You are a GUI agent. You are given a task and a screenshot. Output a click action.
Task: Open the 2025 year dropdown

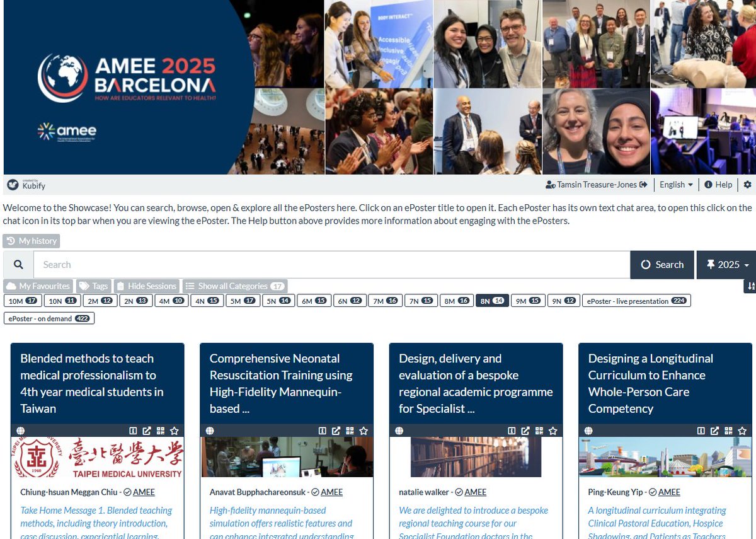click(726, 265)
